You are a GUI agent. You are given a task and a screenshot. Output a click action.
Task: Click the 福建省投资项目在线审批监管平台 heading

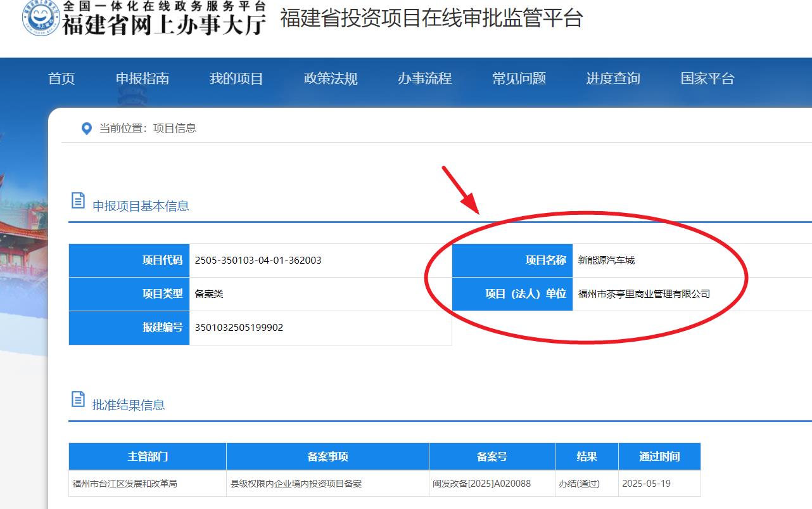point(431,18)
